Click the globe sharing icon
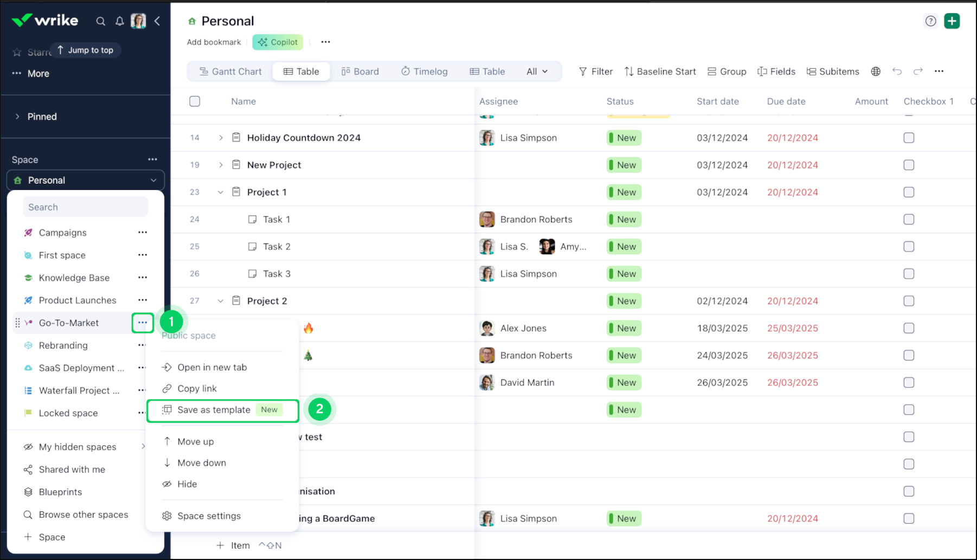The image size is (977, 560). 876,72
